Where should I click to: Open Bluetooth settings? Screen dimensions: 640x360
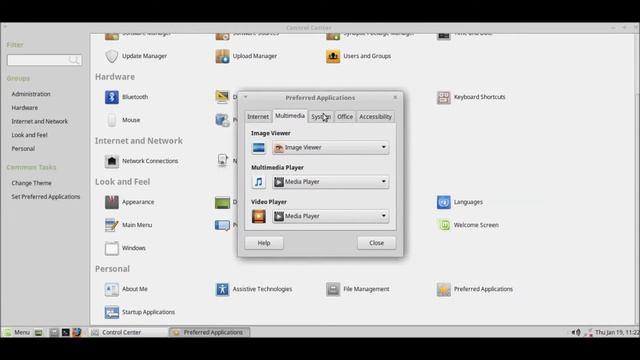tap(127, 97)
